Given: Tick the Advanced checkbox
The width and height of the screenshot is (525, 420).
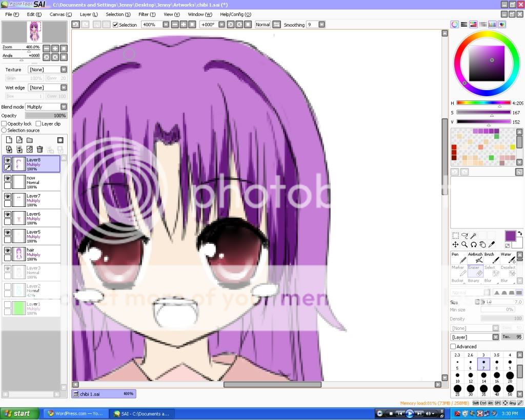Looking at the screenshot, I should point(453,347).
